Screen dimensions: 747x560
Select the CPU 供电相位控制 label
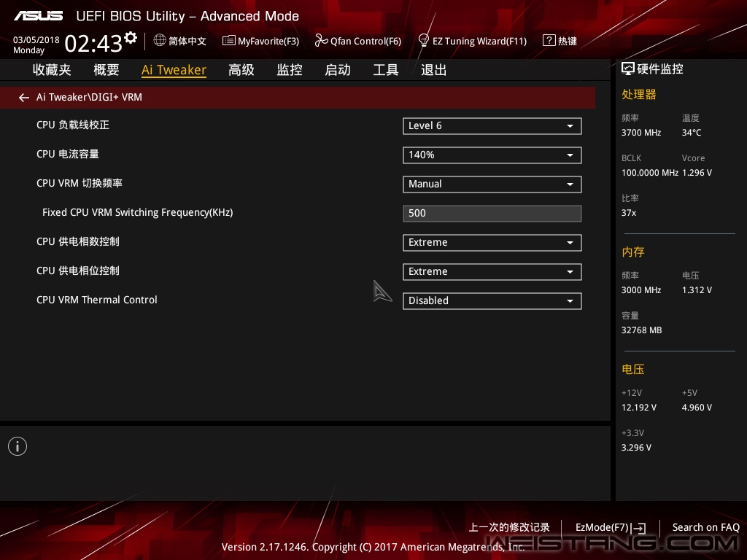pyautogui.click(x=78, y=271)
